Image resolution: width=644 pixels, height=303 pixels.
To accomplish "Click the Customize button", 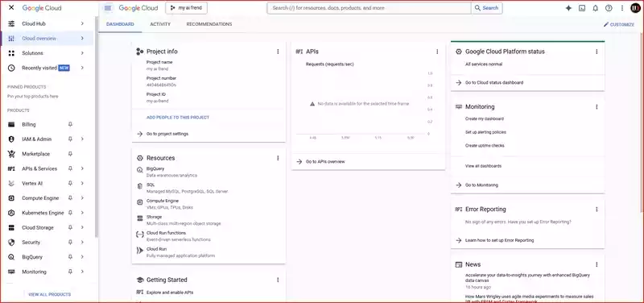I will click(619, 25).
